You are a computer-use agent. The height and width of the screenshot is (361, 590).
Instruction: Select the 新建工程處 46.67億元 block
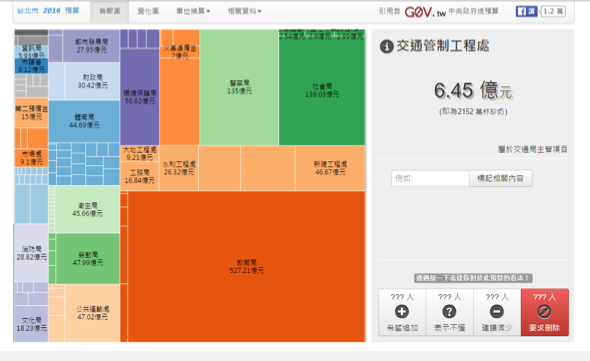[330, 168]
